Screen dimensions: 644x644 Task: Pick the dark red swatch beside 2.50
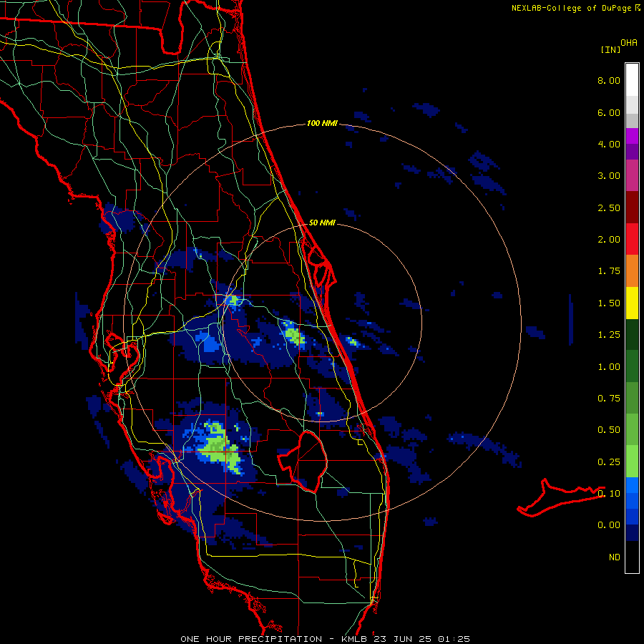click(x=632, y=208)
